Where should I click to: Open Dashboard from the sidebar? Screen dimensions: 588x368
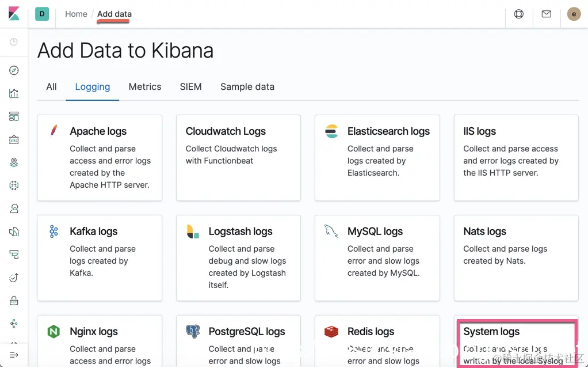click(x=14, y=116)
